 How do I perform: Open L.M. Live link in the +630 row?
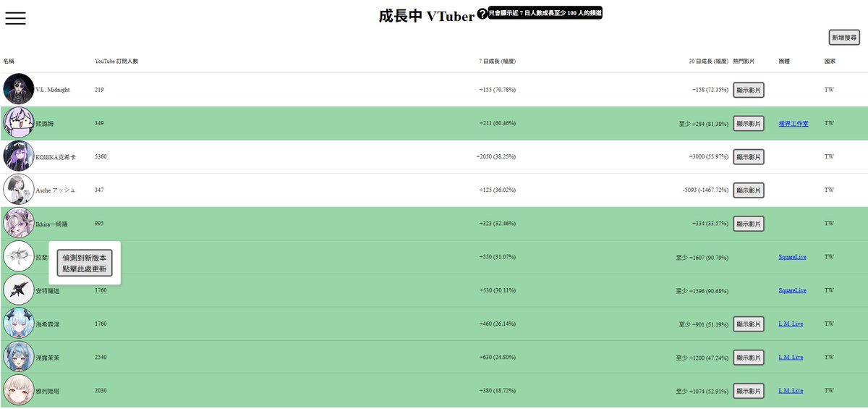click(791, 357)
